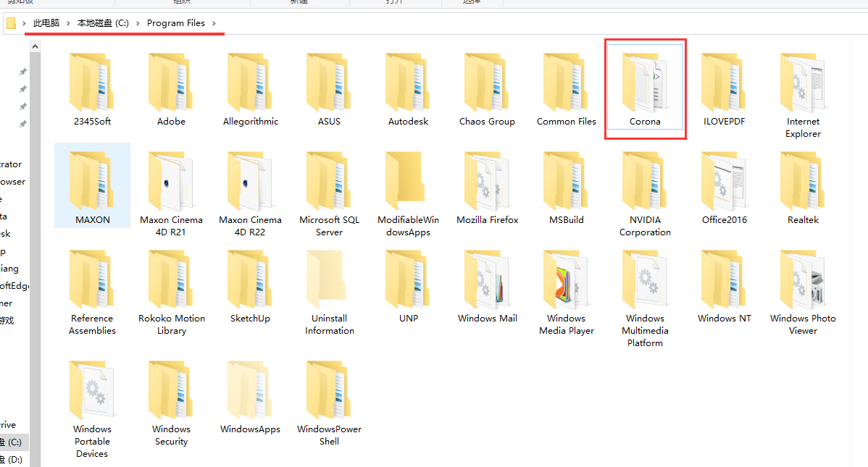The image size is (868, 467).
Task: Open the SketchUp folder
Action: coord(250,285)
